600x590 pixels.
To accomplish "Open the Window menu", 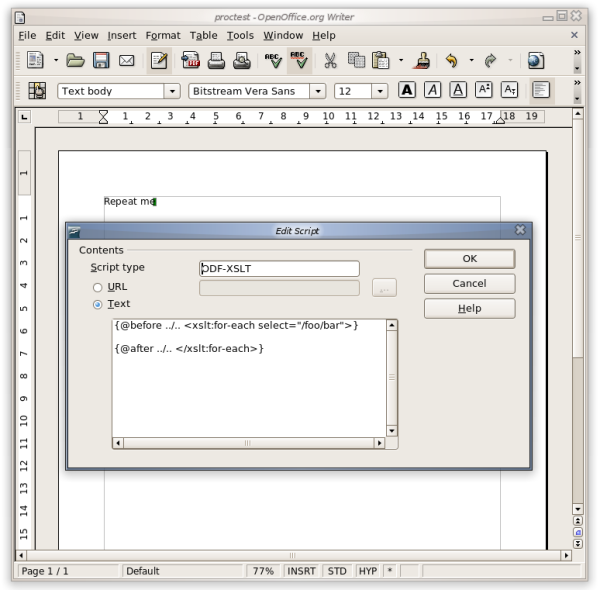I will point(283,36).
